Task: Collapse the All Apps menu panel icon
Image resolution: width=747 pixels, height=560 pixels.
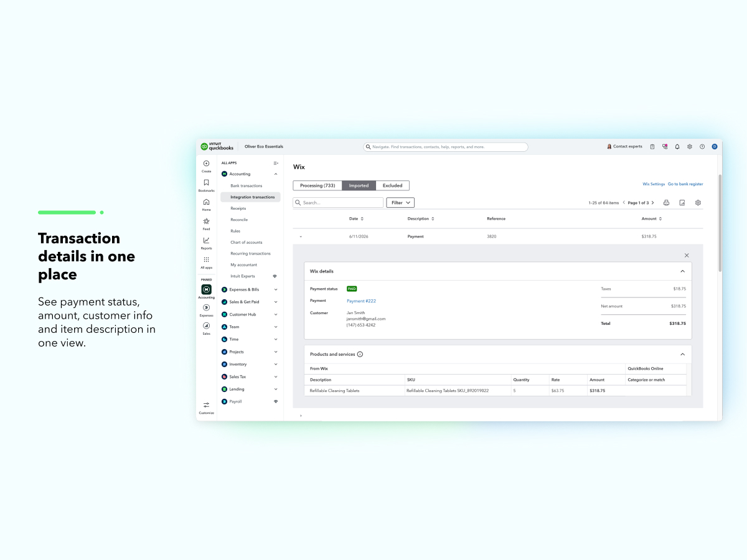Action: coord(276,163)
